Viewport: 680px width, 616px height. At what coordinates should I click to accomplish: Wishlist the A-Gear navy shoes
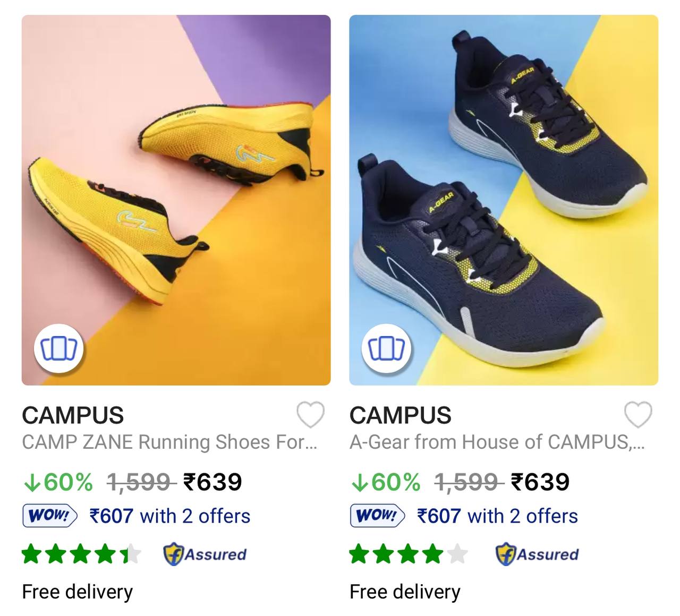pos(637,415)
